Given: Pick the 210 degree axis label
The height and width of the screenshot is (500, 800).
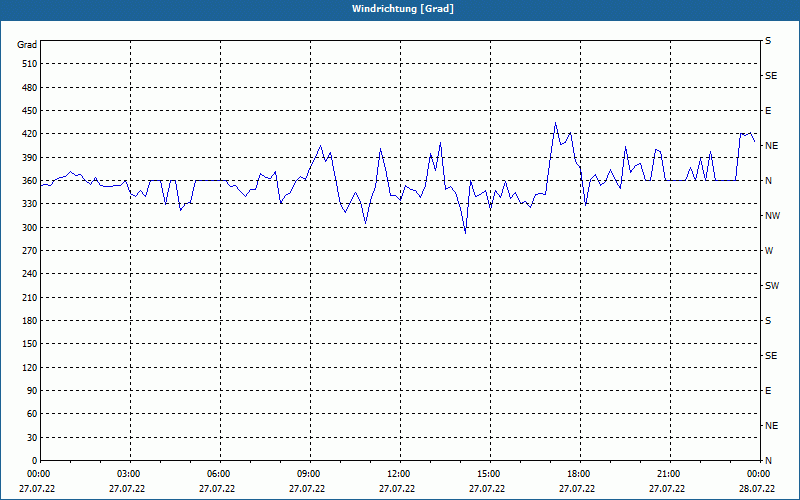Looking at the screenshot, I should pos(30,297).
